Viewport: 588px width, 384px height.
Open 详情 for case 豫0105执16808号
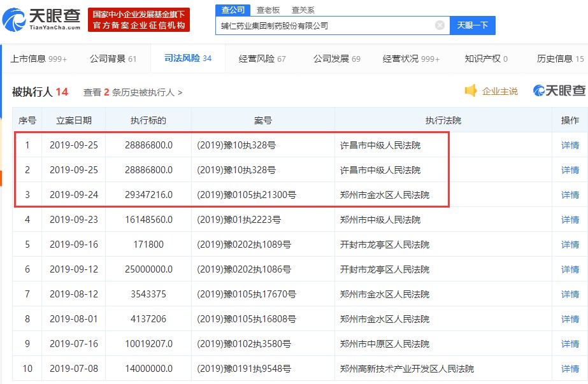pyautogui.click(x=570, y=319)
